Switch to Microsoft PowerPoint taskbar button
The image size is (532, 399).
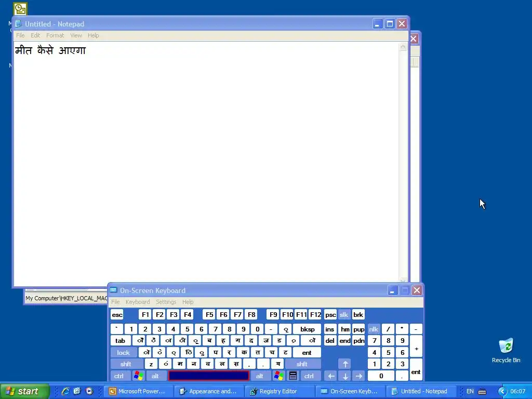coord(138,391)
